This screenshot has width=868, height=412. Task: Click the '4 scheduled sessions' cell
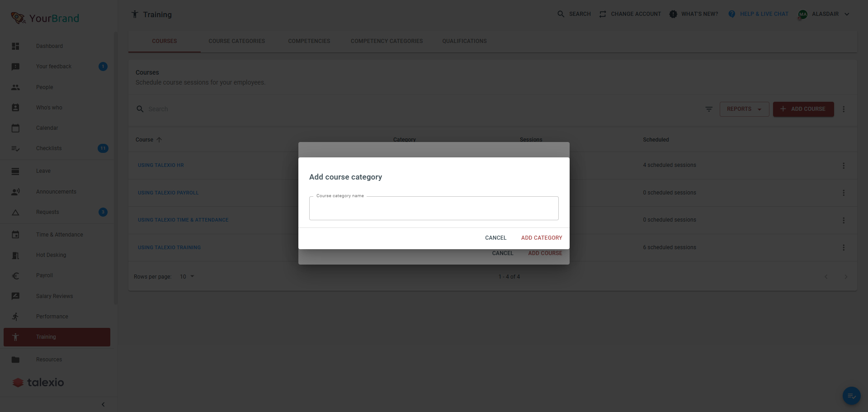click(670, 166)
